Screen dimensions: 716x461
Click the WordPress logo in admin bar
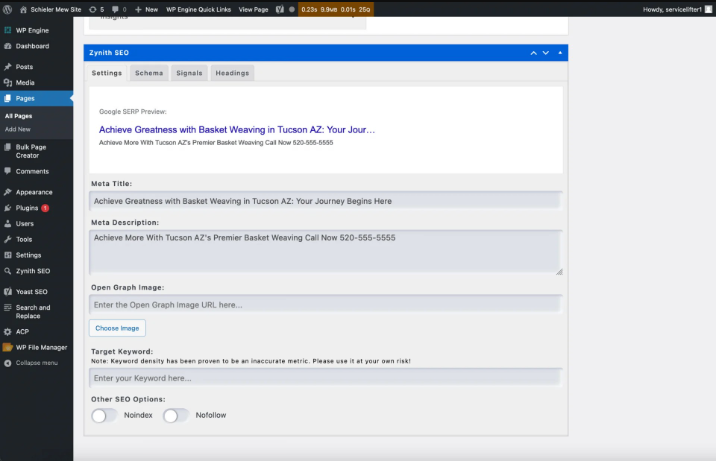coord(8,8)
